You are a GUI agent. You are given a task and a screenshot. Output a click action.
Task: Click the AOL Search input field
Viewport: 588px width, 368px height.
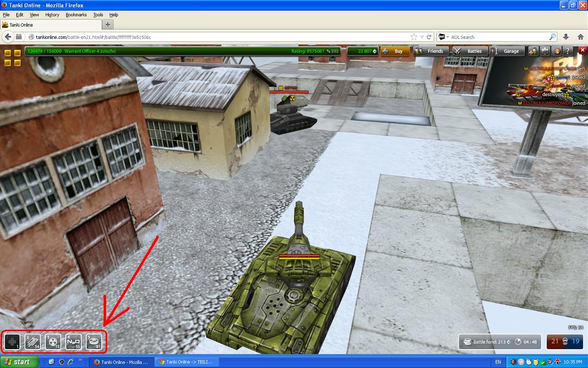(499, 37)
